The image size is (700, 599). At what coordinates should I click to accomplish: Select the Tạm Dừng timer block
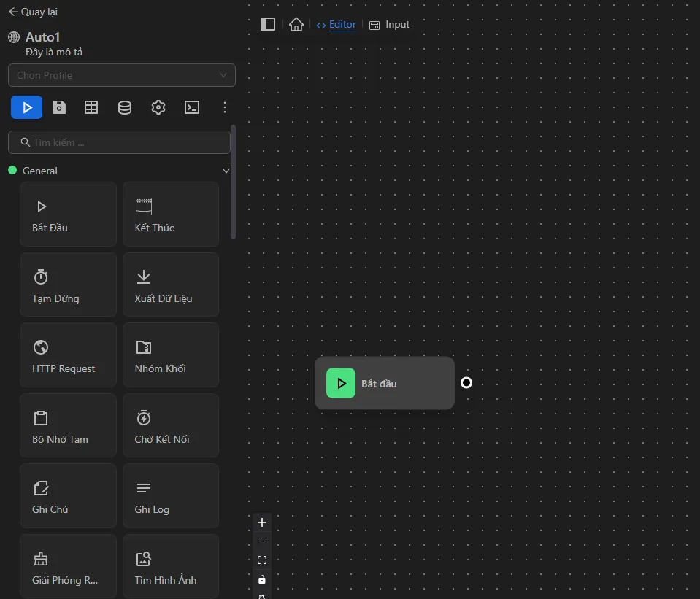[x=68, y=285]
